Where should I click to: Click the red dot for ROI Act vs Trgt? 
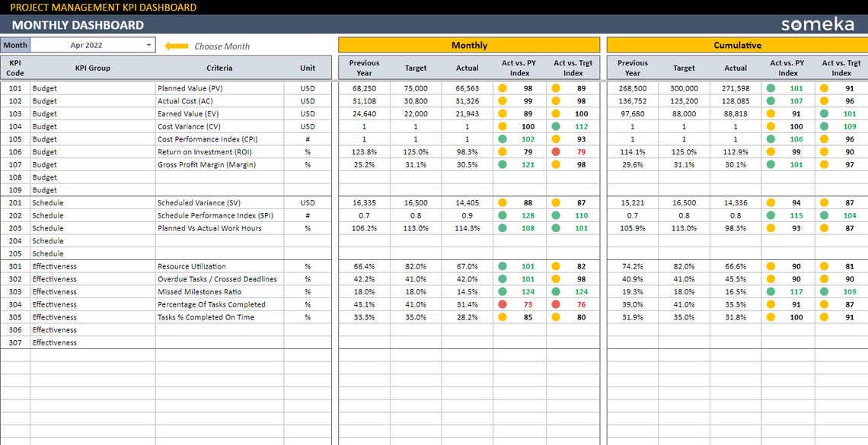point(557,151)
